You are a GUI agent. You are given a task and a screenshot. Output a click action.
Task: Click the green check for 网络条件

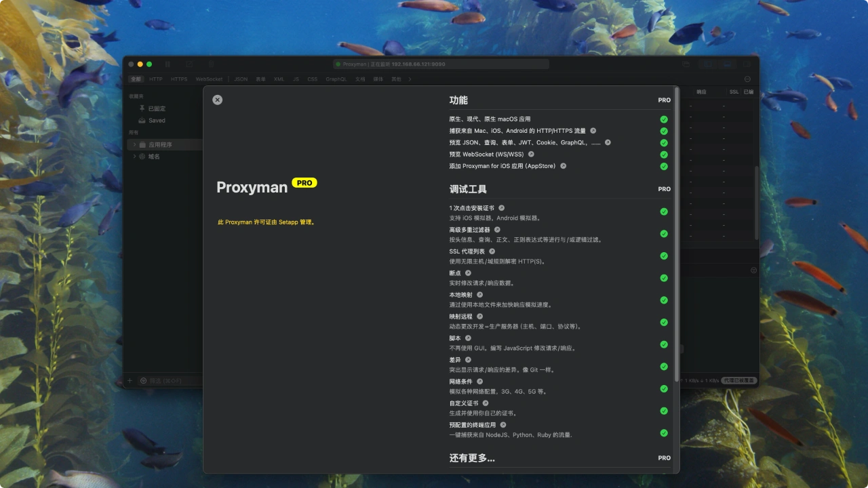click(x=664, y=388)
